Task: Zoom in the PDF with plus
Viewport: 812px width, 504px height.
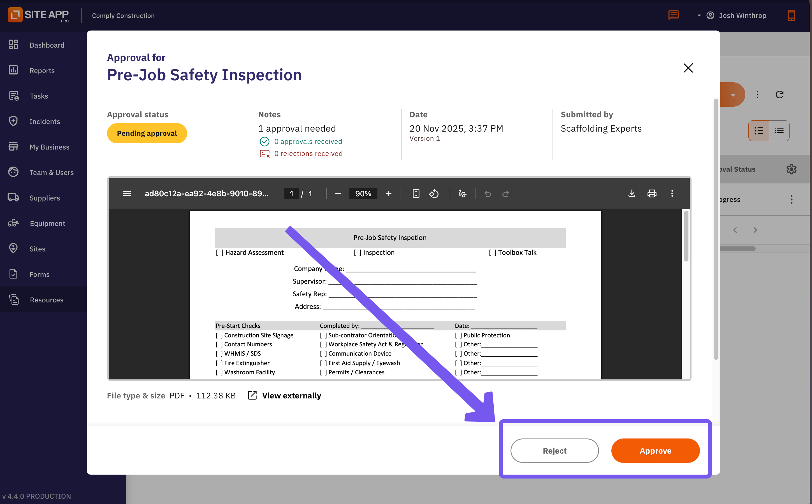Action: click(x=389, y=193)
